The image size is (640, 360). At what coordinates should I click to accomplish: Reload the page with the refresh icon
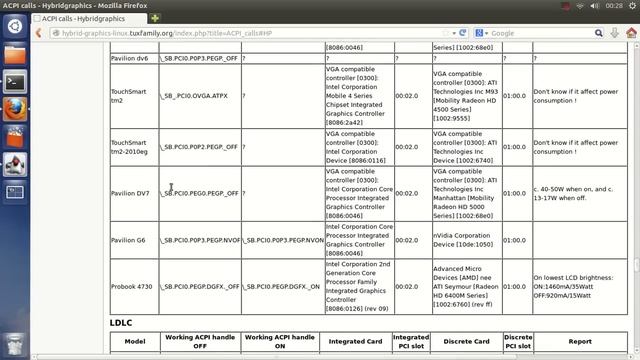[x=462, y=33]
